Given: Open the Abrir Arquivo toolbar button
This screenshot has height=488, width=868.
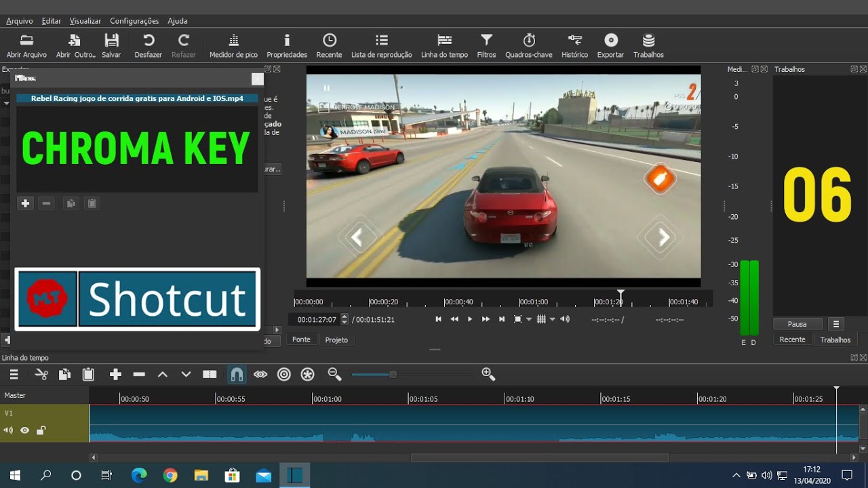Looking at the screenshot, I should click(26, 45).
